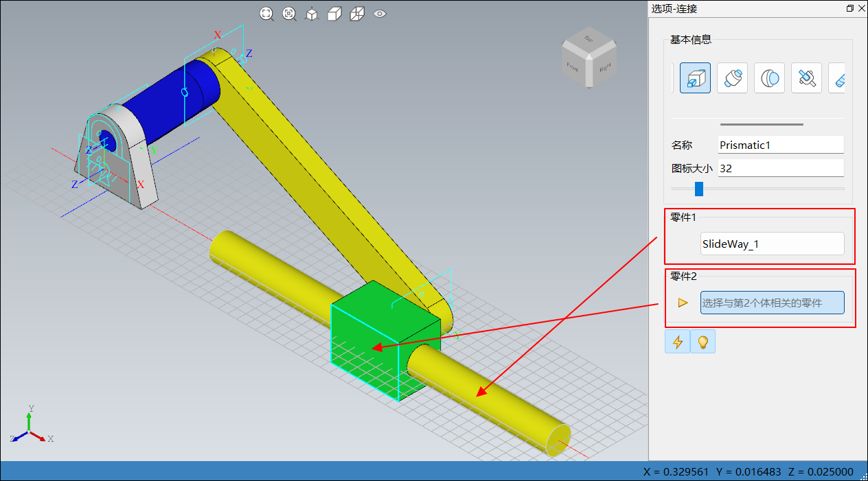Select the cylindrical joint type icon
Viewport: 868px width, 481px height.
coord(732,78)
